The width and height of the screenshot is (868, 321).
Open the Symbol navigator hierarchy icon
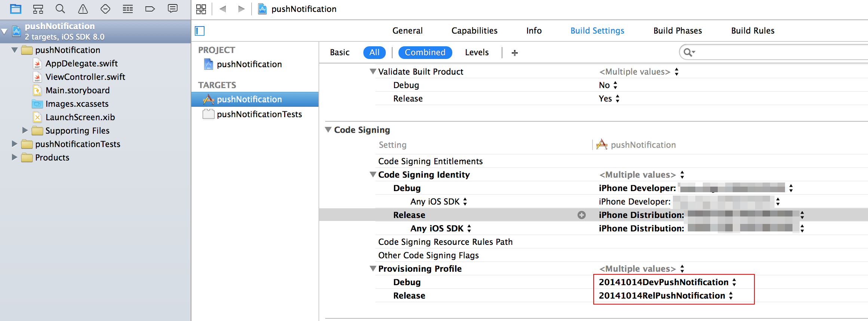click(38, 9)
